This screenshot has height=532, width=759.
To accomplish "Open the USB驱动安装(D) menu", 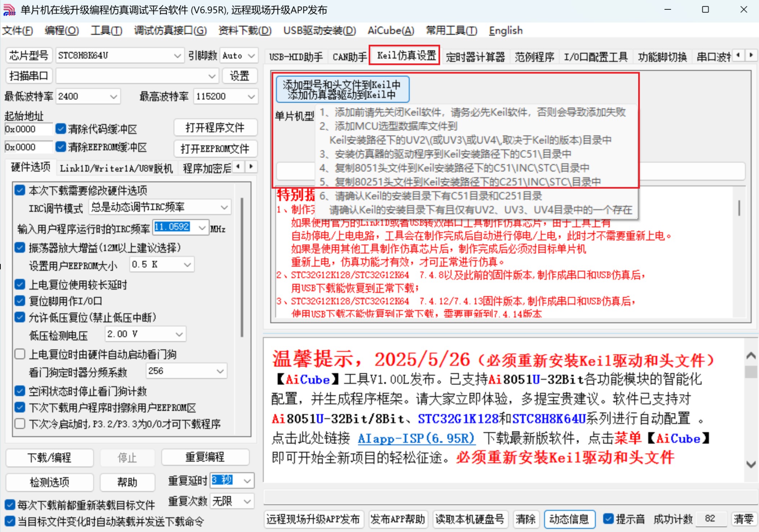I will click(320, 31).
